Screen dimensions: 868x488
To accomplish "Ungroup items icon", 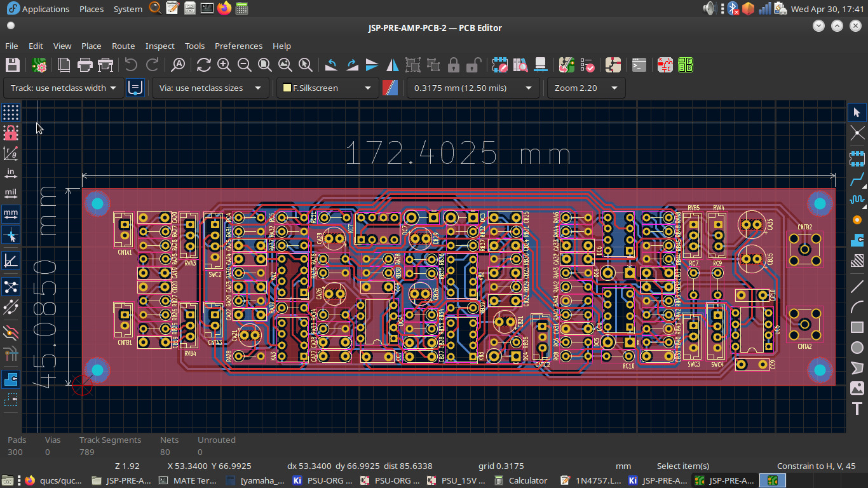I will (x=433, y=65).
